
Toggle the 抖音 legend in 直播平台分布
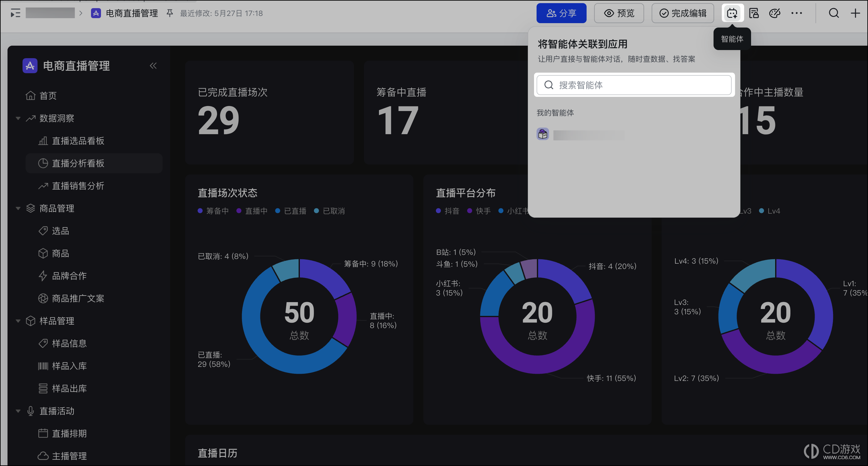click(448, 211)
